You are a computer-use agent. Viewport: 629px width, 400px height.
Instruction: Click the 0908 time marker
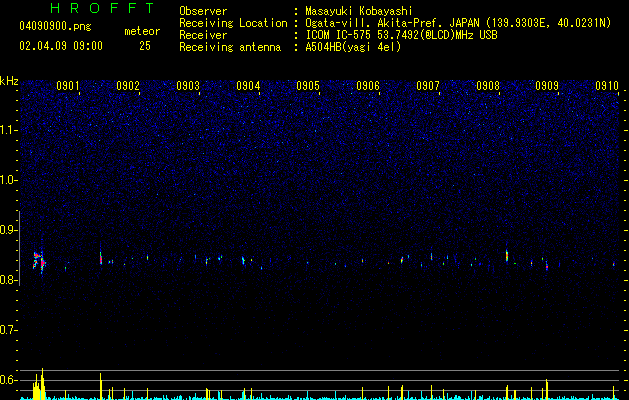488,86
